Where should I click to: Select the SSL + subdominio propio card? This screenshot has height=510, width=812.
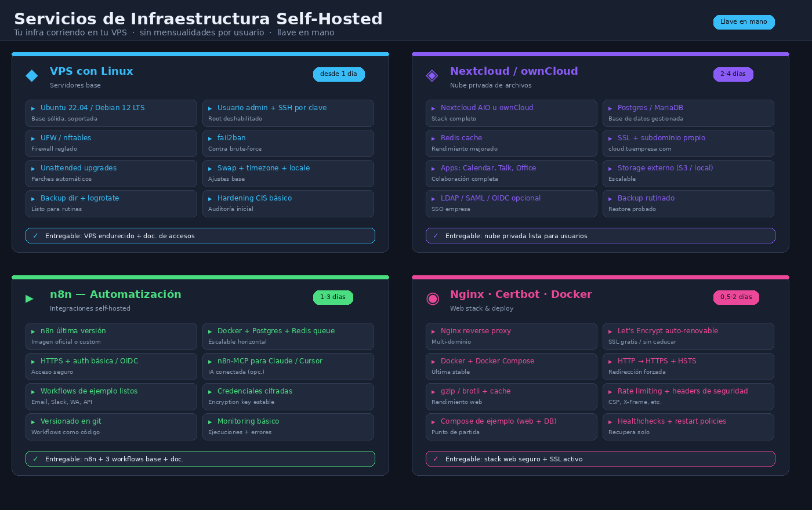688,143
